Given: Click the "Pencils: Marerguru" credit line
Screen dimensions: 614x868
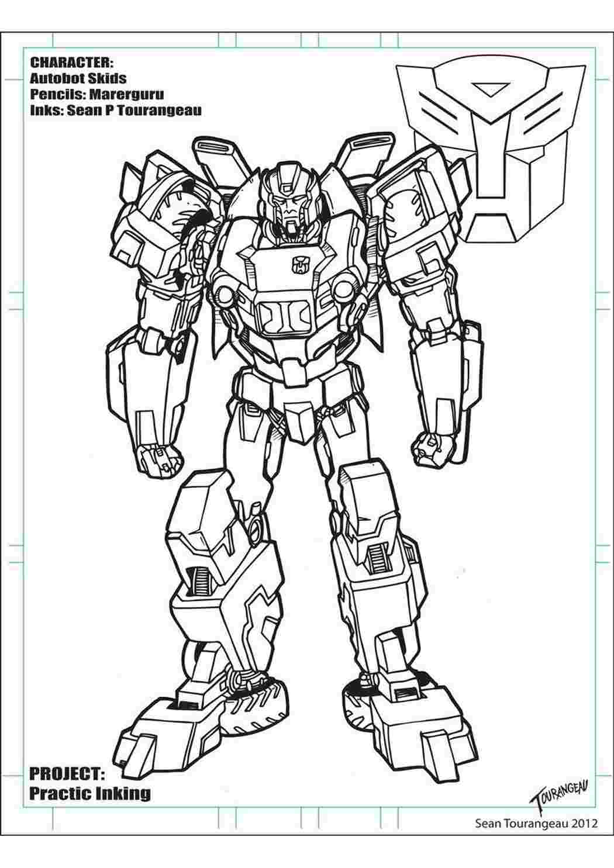Looking at the screenshot, I should 96,94.
